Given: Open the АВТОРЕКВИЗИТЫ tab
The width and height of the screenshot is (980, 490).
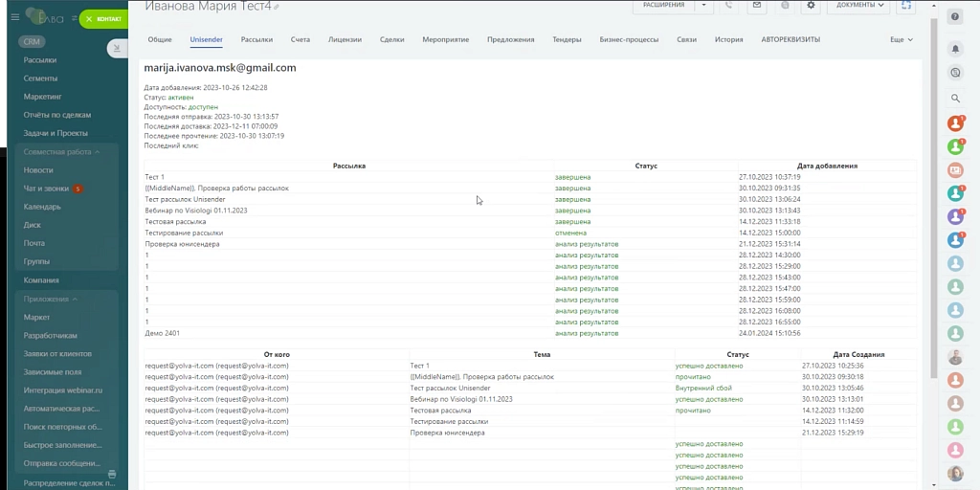Looking at the screenshot, I should (x=791, y=39).
